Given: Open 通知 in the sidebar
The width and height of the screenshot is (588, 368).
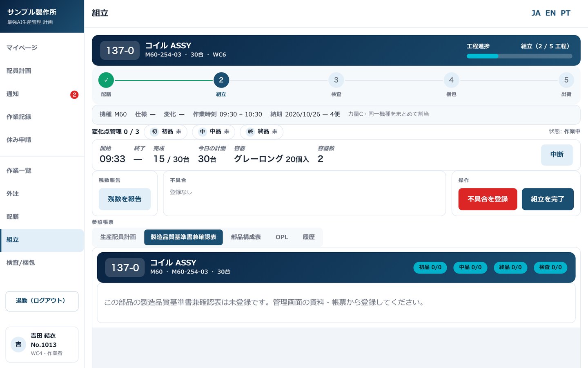Looking at the screenshot, I should coord(42,94).
